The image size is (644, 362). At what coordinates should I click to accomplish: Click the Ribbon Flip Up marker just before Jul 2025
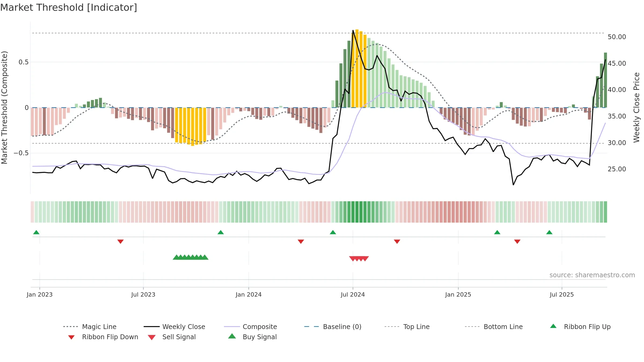coord(549,232)
